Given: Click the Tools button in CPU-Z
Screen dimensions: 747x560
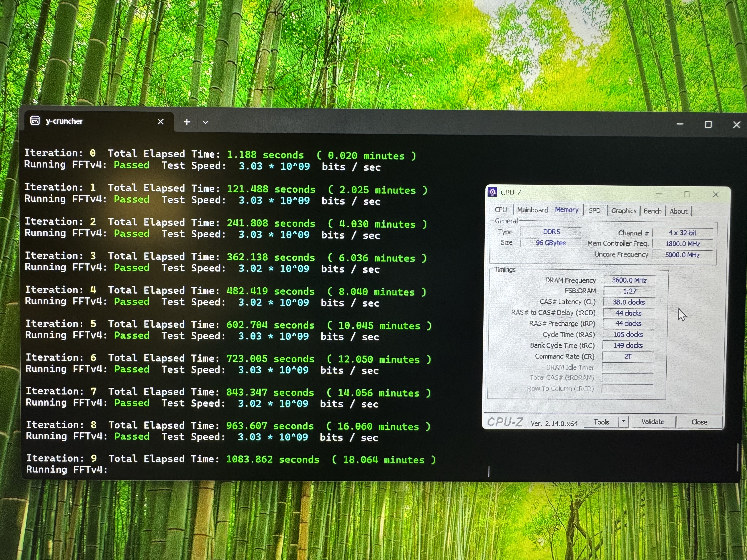Looking at the screenshot, I should 601,422.
